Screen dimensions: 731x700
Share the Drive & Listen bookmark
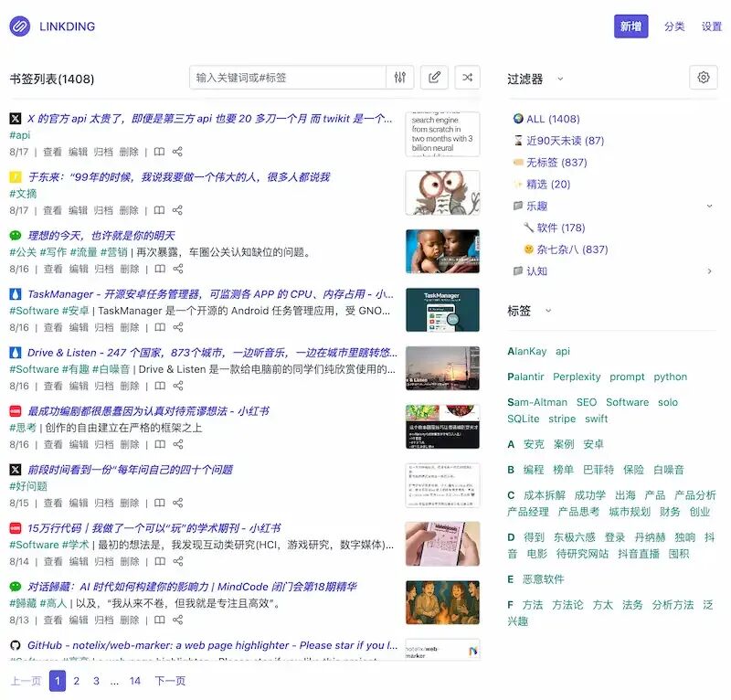178,386
